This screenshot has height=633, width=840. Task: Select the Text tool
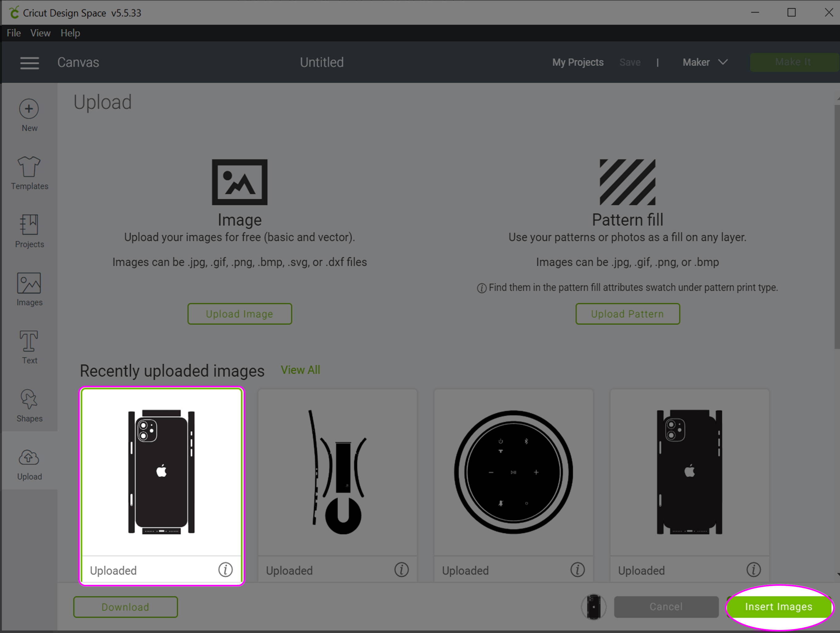(x=29, y=347)
